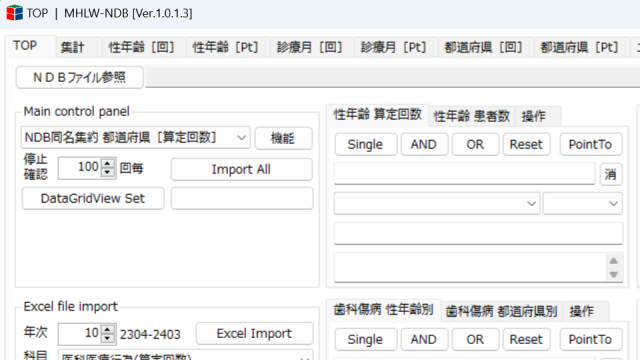Screen dimensions: 640x360
Task: Click the single-line field below the combo boxes
Action: (x=478, y=233)
